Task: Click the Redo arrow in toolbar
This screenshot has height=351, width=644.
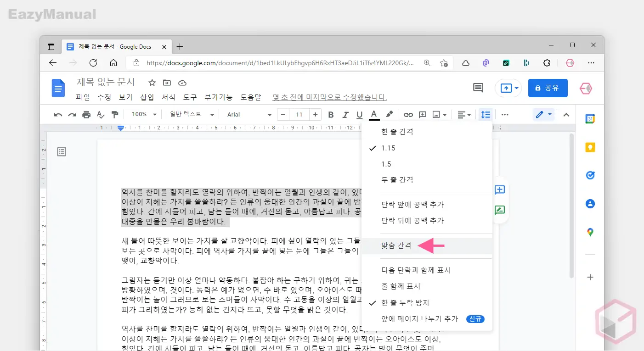Action: [x=72, y=115]
